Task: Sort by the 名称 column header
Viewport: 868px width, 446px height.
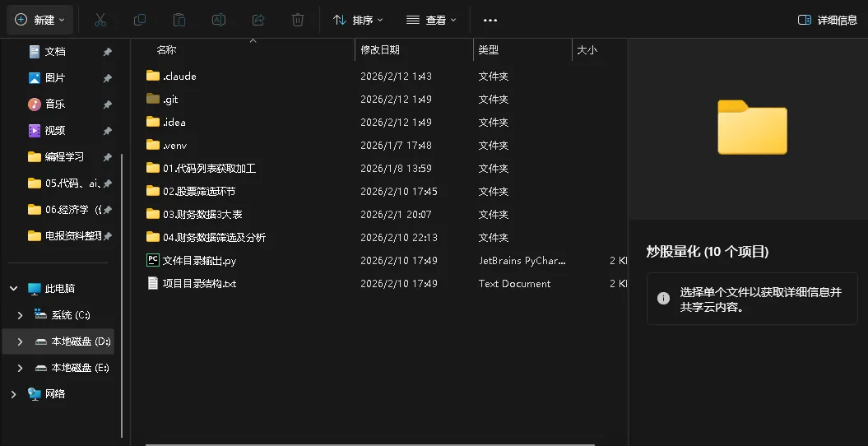Action: [166, 50]
